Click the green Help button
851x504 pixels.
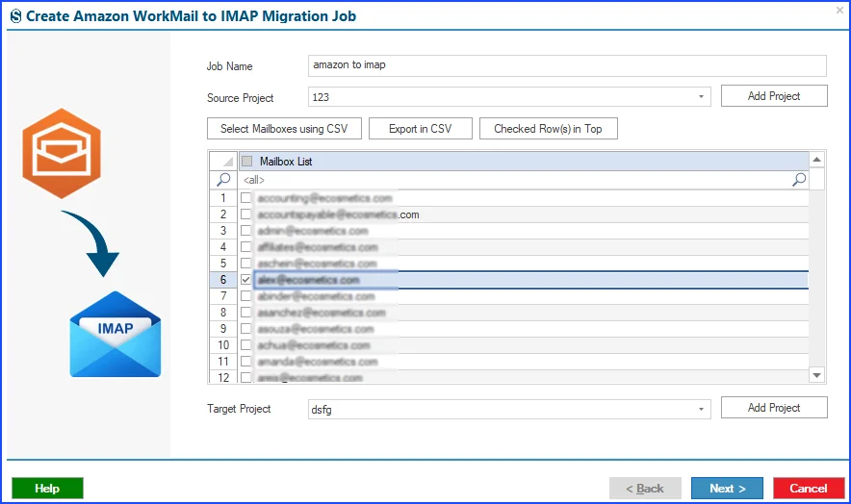(47, 489)
